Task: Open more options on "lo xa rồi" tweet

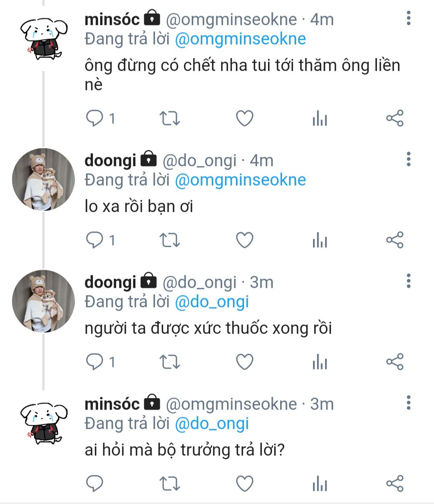Action: 408,160
